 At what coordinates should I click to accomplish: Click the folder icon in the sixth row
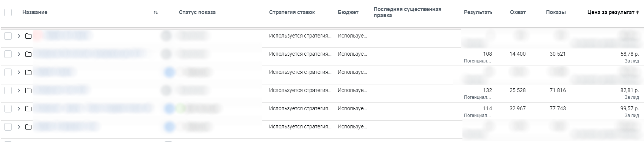coord(28,127)
